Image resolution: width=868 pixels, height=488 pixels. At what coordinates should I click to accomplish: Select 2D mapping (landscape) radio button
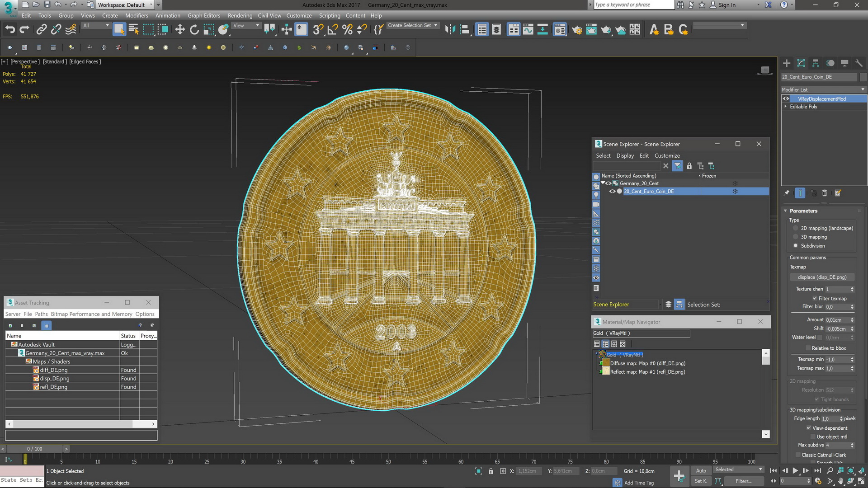coord(796,229)
